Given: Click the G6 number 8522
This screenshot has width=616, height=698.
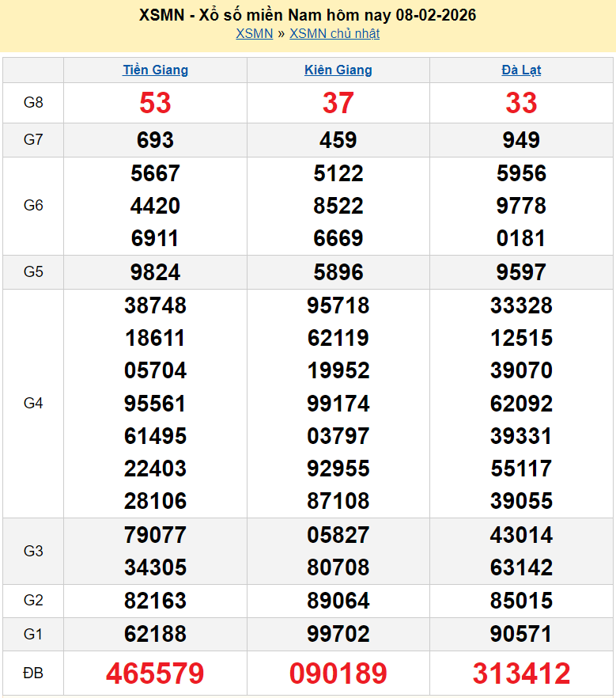Looking at the screenshot, I should point(338,206).
